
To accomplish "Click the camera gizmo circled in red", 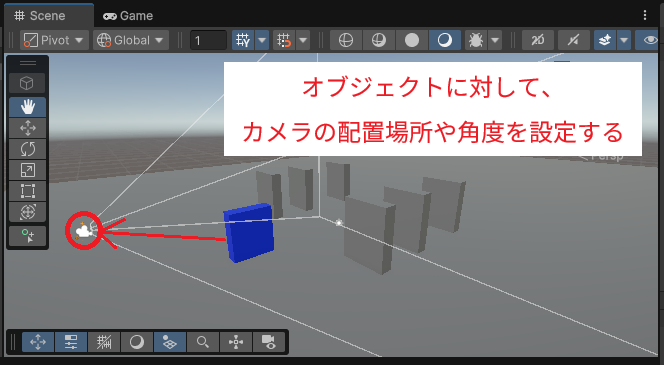I will click(x=83, y=231).
